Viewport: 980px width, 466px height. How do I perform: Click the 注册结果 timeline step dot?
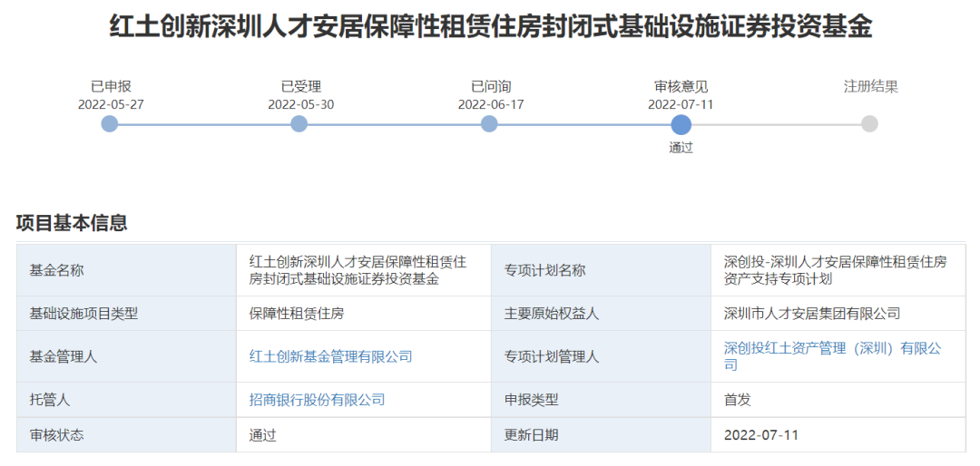click(x=869, y=123)
